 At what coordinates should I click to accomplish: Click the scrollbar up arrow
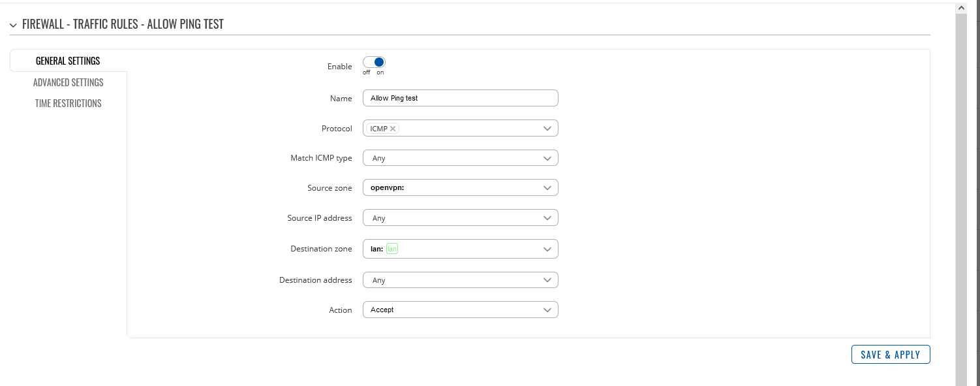961,7
